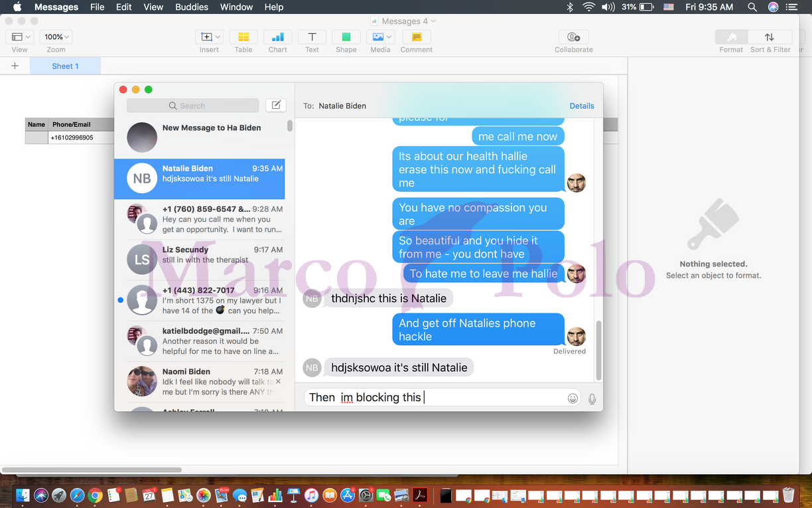This screenshot has width=812, height=508.
Task: Click Table button in Numbers toolbar
Action: (243, 37)
